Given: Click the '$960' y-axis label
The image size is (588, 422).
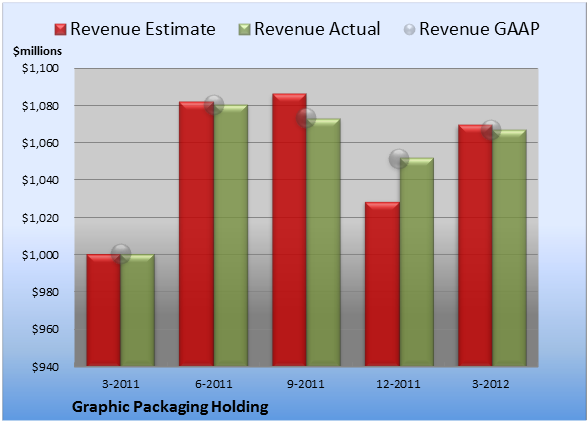Looking at the screenshot, I should tap(45, 329).
